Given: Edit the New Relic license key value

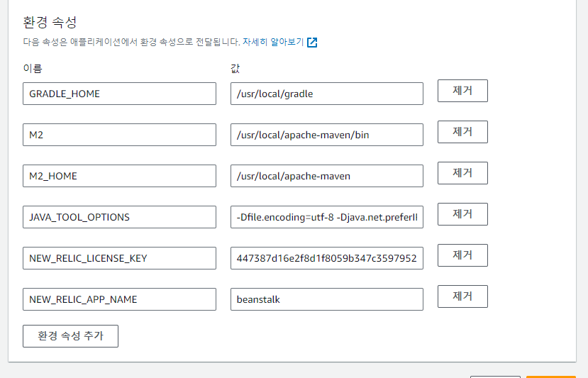Looking at the screenshot, I should point(326,258).
